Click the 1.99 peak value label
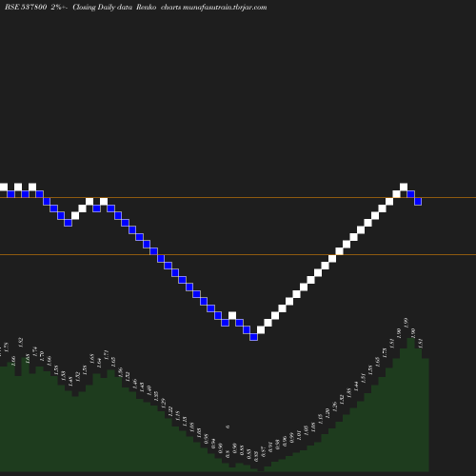Image resolution: width=476 pixels, height=476 pixels. pos(406,323)
